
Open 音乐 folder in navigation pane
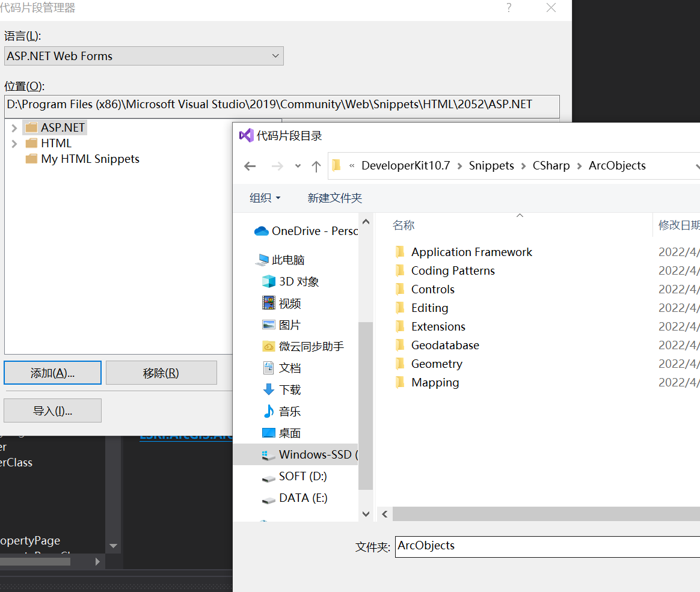click(281, 411)
